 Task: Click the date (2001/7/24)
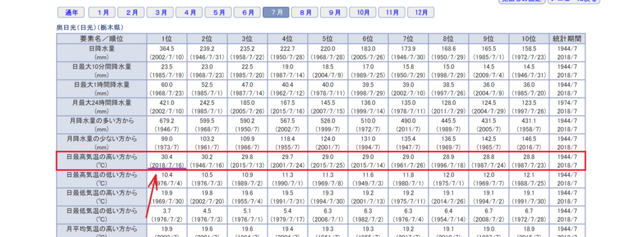(x=287, y=165)
